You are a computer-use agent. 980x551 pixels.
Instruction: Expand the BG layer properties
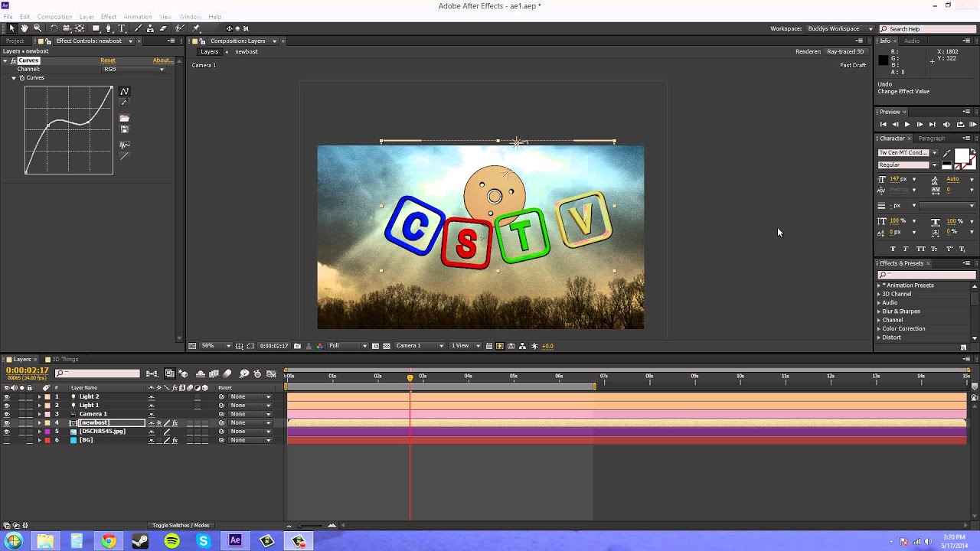[40, 440]
